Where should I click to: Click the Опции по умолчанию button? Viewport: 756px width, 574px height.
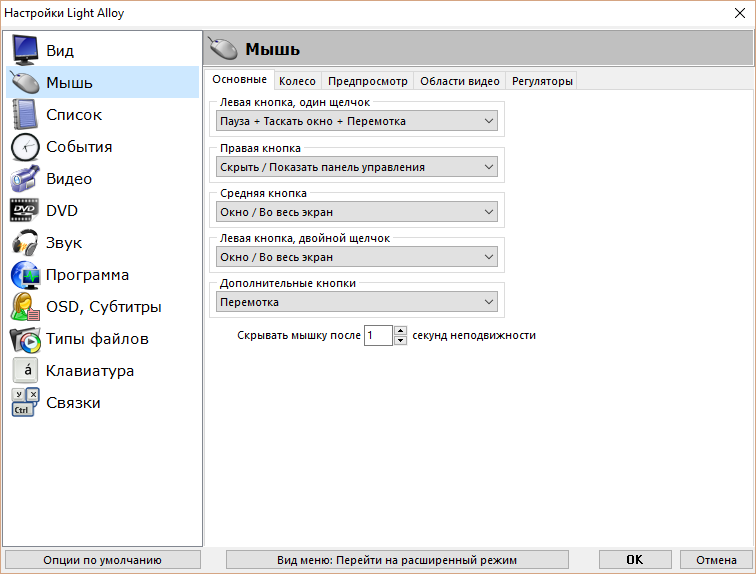pos(103,560)
